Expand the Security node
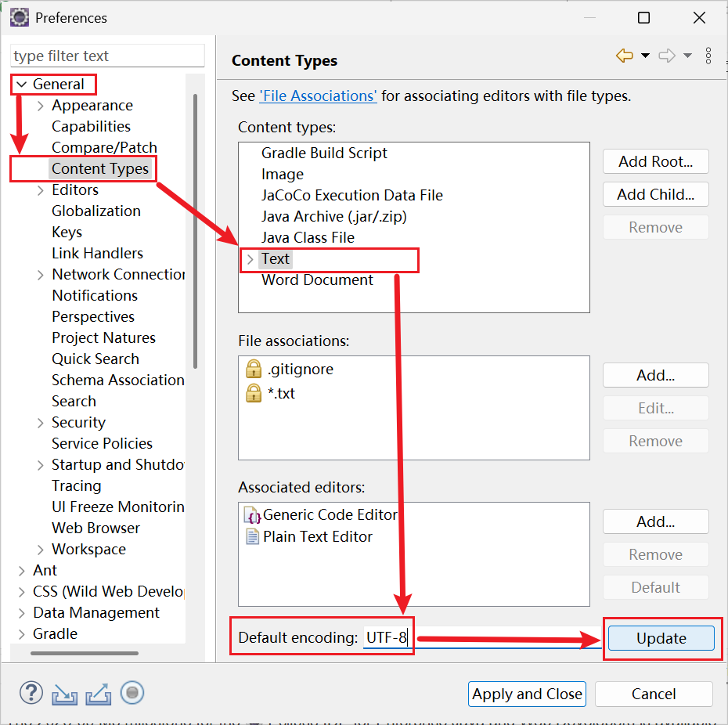Image resolution: width=728 pixels, height=725 pixels. pyautogui.click(x=41, y=423)
